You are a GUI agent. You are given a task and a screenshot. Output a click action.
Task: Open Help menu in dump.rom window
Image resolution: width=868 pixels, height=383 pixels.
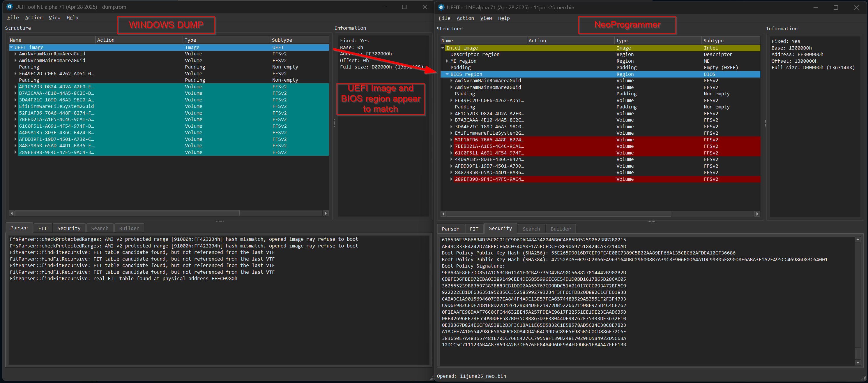(x=73, y=17)
